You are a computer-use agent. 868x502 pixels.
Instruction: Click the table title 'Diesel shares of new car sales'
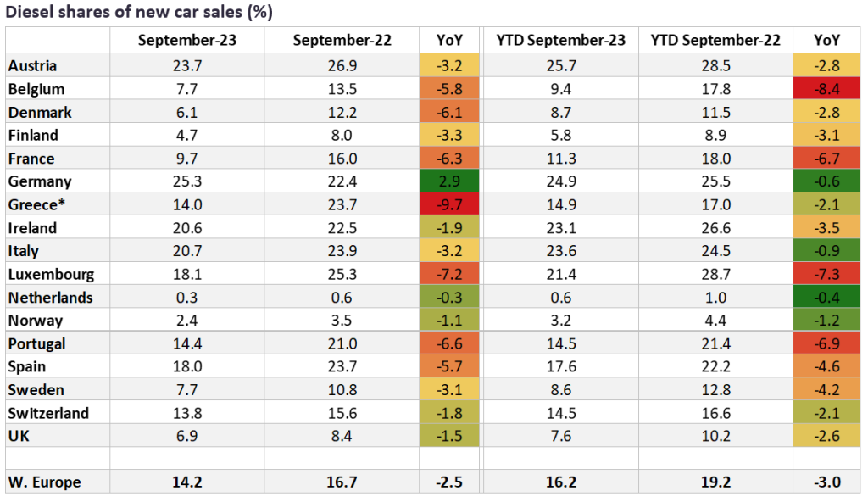click(139, 12)
